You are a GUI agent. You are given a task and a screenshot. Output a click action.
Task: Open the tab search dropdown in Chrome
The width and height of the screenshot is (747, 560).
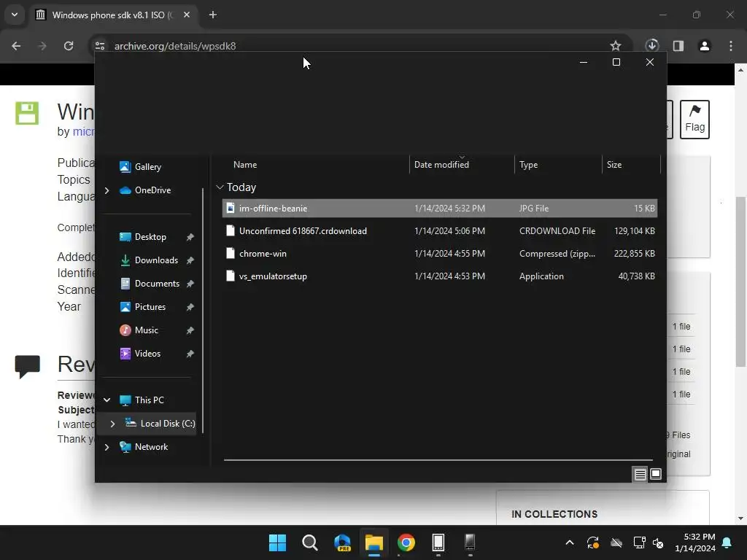[15, 15]
